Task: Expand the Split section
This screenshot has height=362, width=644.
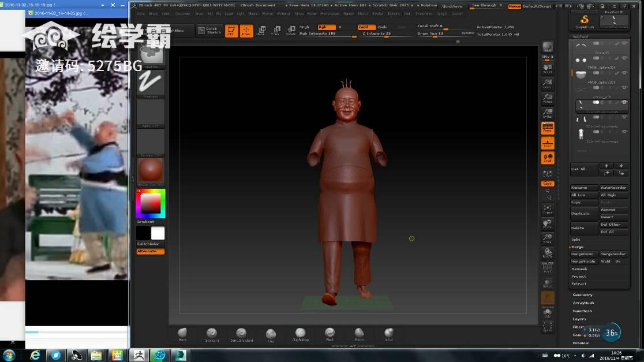Action: [x=576, y=240]
